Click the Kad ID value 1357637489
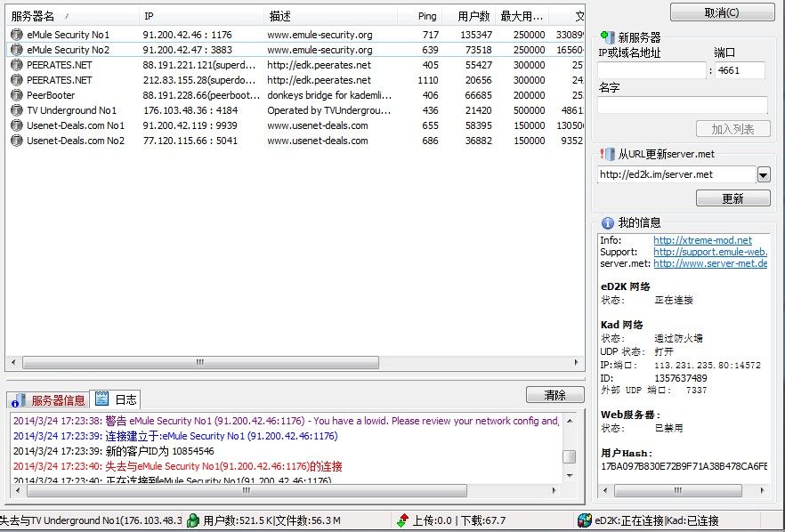The height and width of the screenshot is (532, 785). [680, 378]
